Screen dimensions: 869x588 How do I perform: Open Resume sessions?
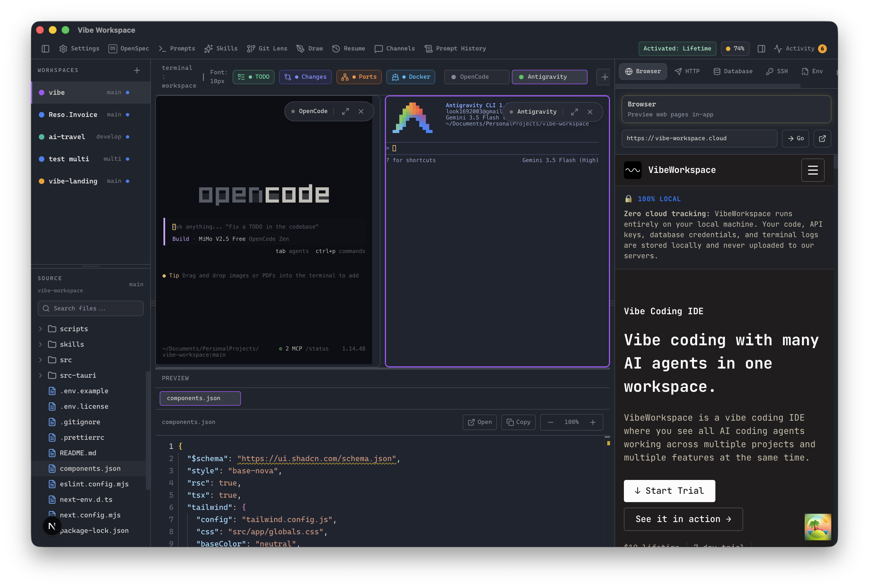click(x=349, y=48)
